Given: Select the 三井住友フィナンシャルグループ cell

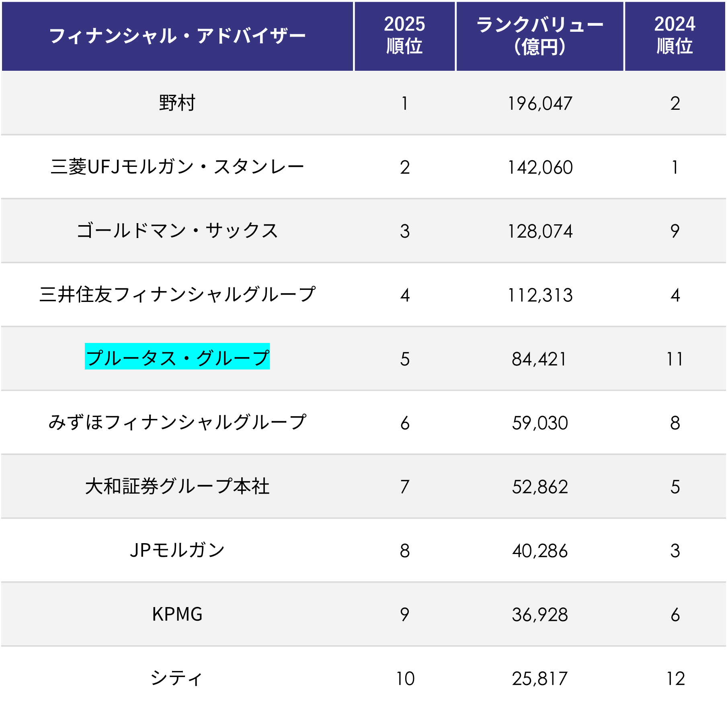Looking at the screenshot, I should (177, 295).
